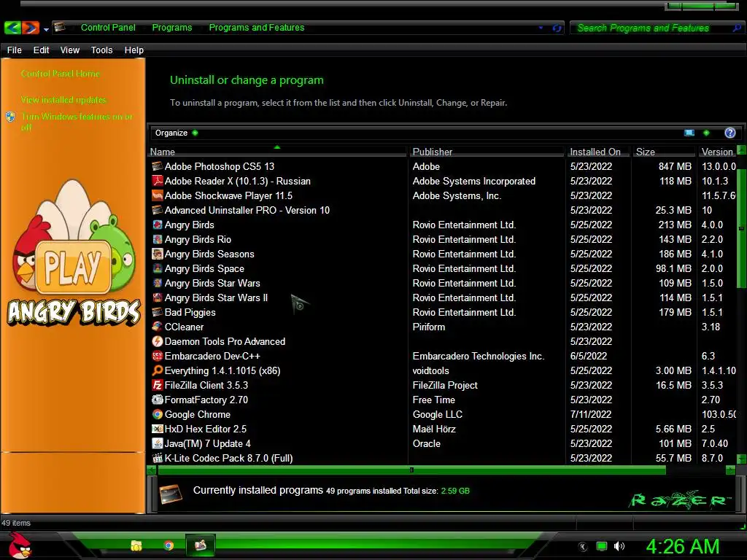Click the 4:26 AM taskbar clock
The image size is (747, 560).
(683, 546)
